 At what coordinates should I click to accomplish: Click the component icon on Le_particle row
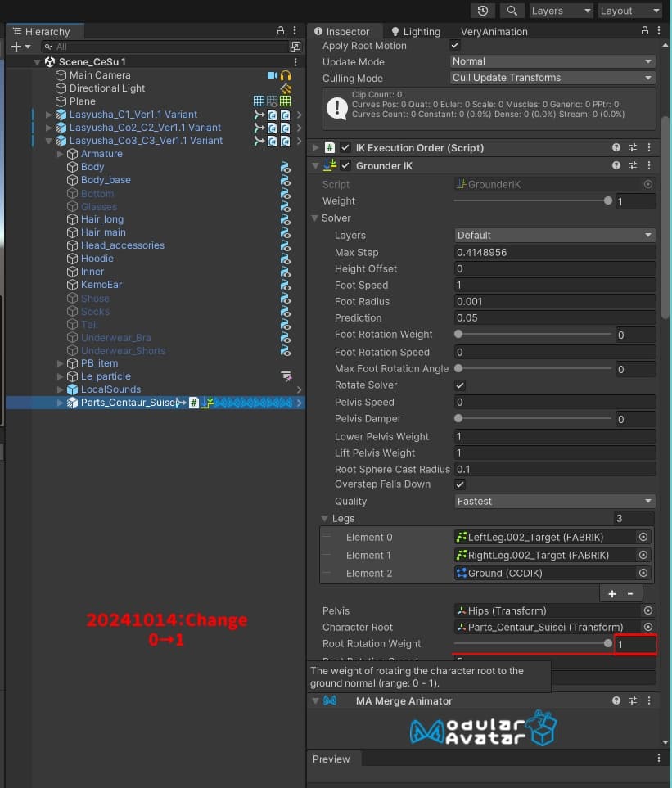pos(286,376)
